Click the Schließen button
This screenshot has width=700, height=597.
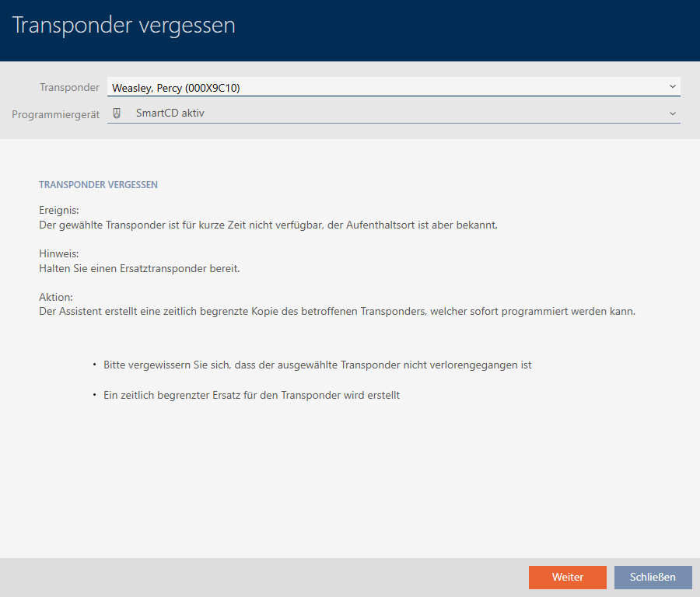click(x=653, y=577)
